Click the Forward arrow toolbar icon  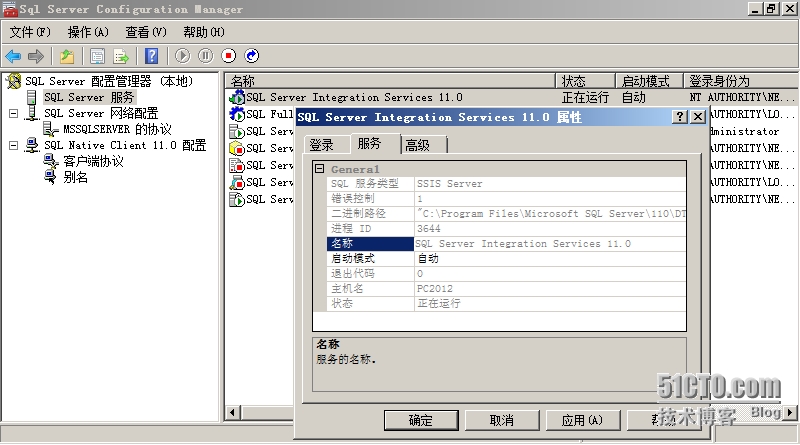click(36, 56)
